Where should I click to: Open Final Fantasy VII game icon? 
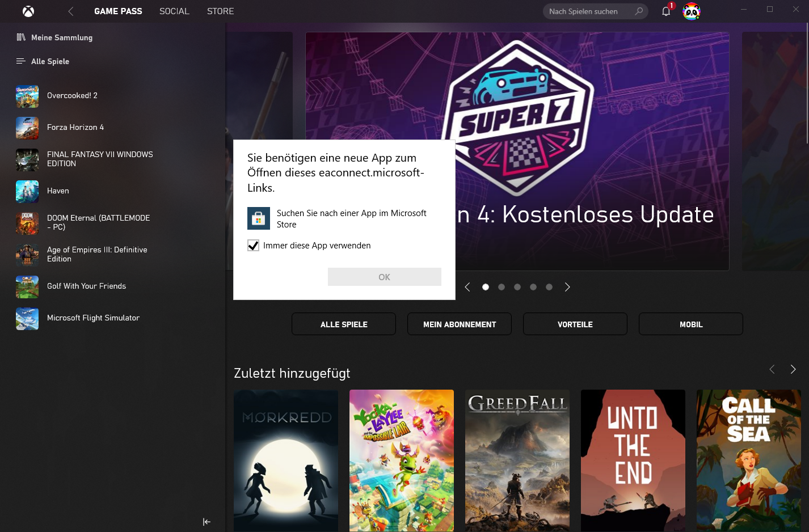pos(27,160)
